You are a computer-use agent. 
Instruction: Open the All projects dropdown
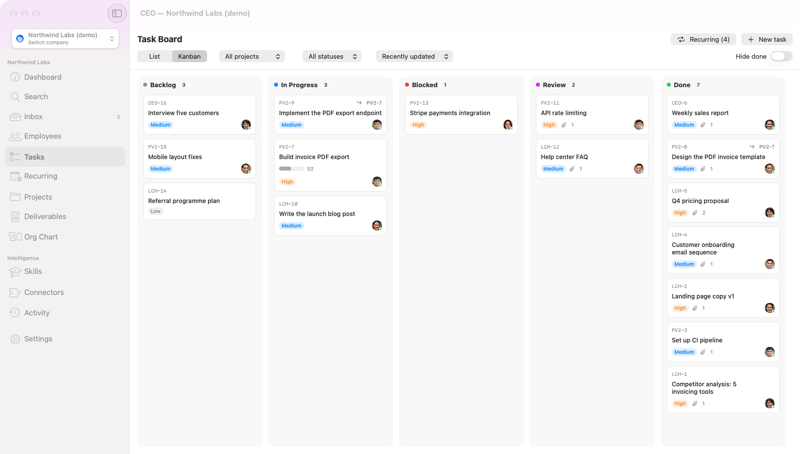(x=252, y=57)
